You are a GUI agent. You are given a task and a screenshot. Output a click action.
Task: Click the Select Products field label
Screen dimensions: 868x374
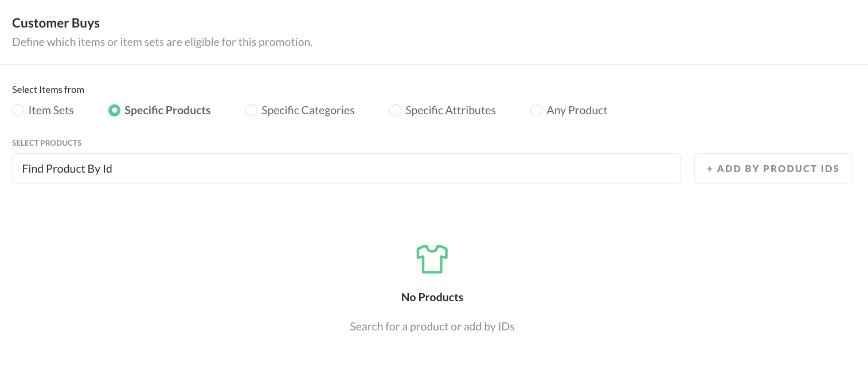coord(46,143)
